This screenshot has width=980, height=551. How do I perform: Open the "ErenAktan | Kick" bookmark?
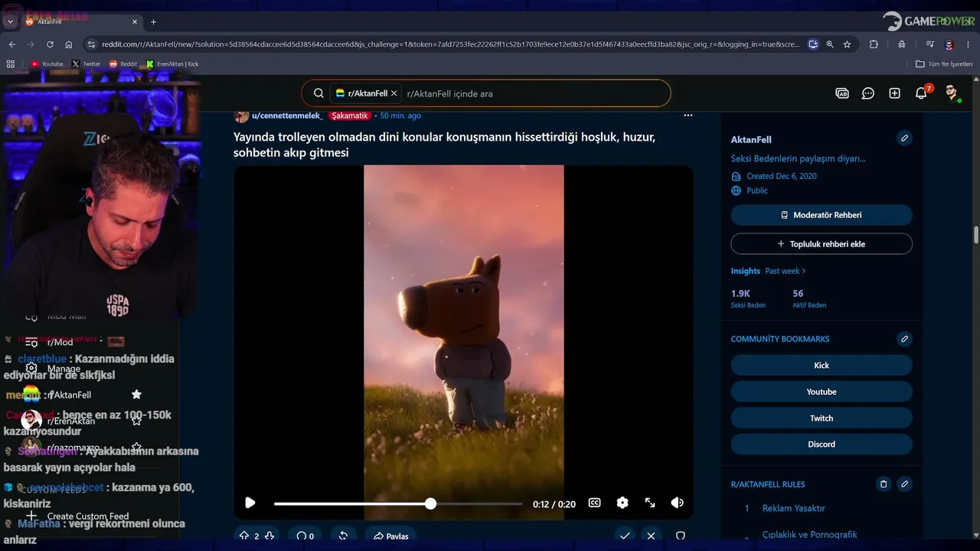click(172, 64)
